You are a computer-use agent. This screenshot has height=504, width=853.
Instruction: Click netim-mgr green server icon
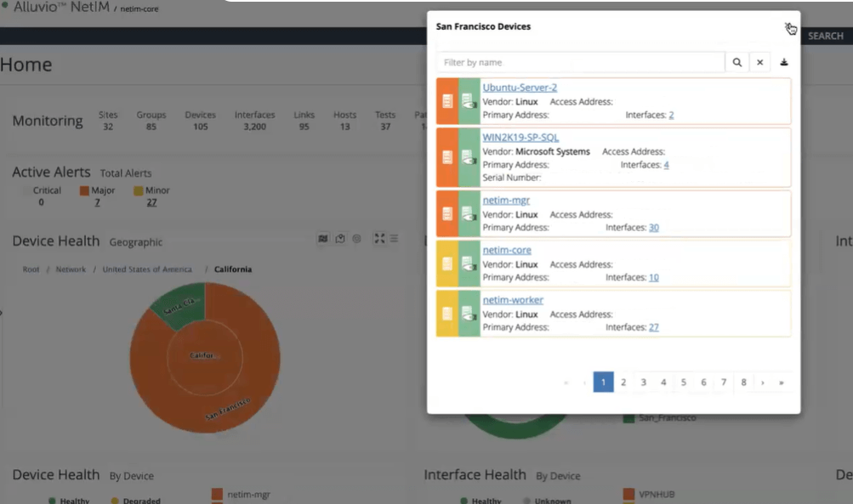click(469, 213)
